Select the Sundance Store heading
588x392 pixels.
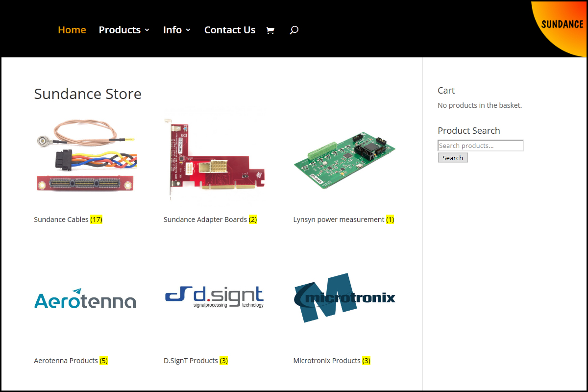coord(88,94)
